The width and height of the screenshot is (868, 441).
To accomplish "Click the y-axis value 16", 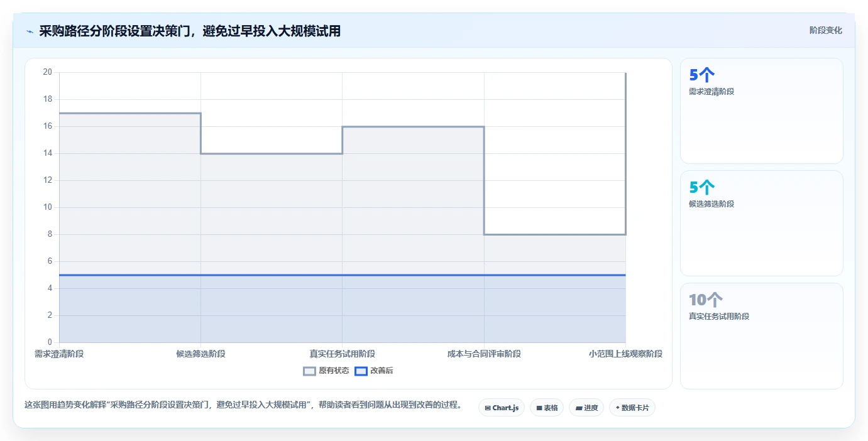I will (47, 126).
